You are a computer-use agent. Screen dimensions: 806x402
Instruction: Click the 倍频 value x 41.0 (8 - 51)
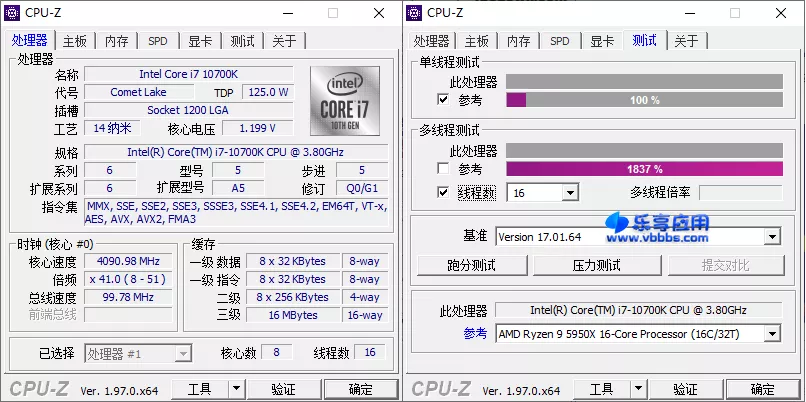[128, 279]
